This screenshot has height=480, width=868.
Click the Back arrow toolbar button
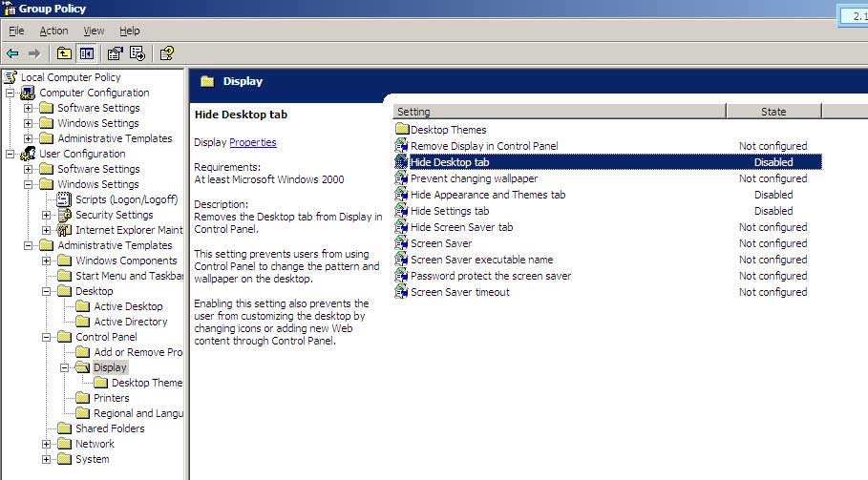[12, 53]
